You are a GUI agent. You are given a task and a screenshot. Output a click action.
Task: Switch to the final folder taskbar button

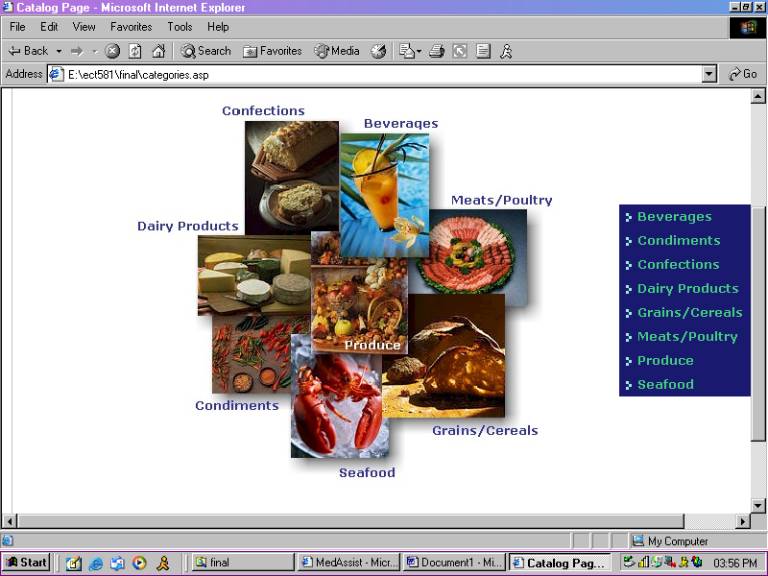tap(243, 562)
